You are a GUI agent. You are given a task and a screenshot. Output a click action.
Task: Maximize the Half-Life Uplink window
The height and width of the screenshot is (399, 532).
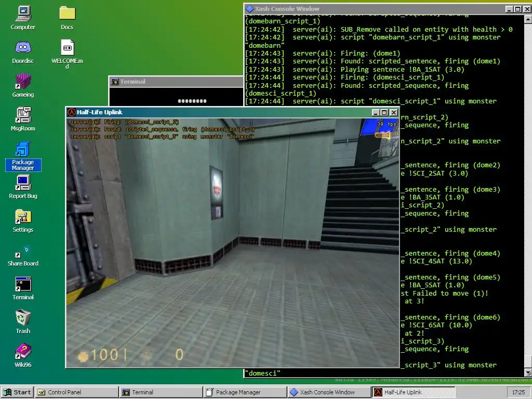click(384, 113)
